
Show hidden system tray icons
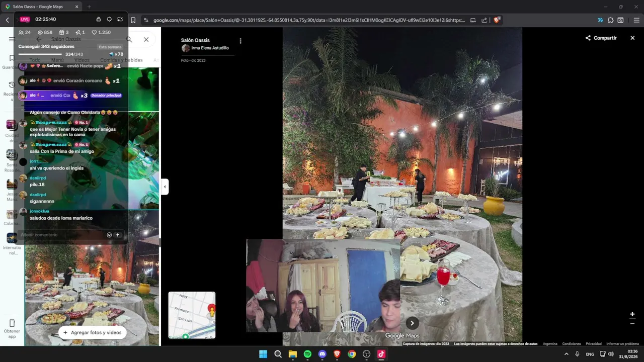(x=566, y=354)
